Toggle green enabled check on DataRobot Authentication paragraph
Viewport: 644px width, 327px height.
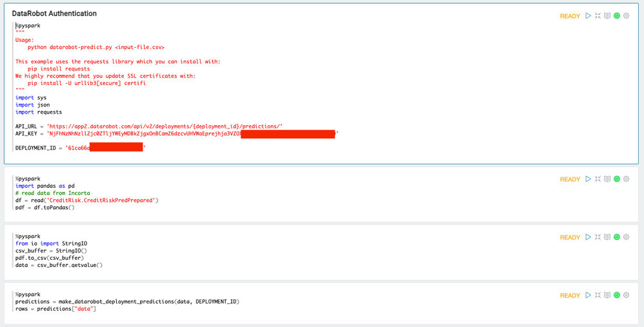click(617, 16)
